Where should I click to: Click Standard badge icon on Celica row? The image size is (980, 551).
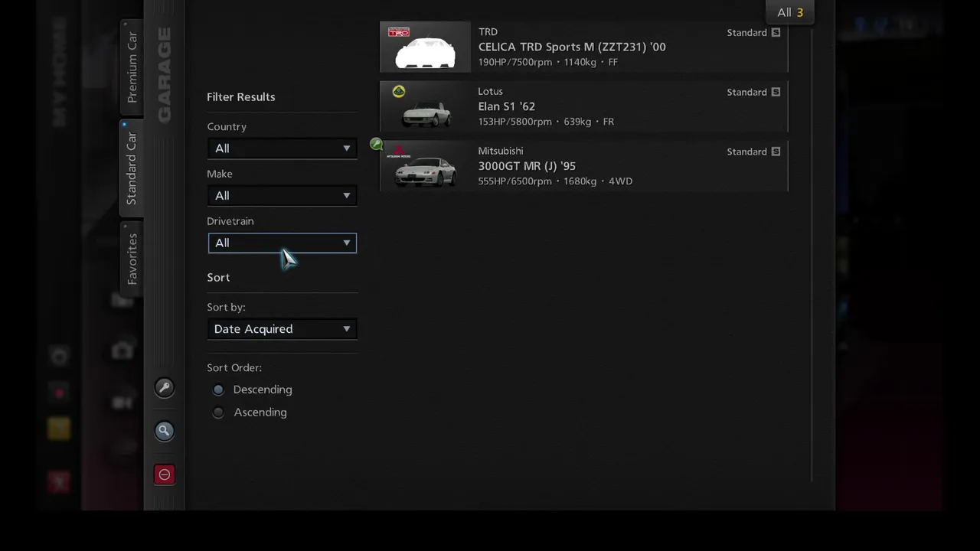tap(776, 33)
